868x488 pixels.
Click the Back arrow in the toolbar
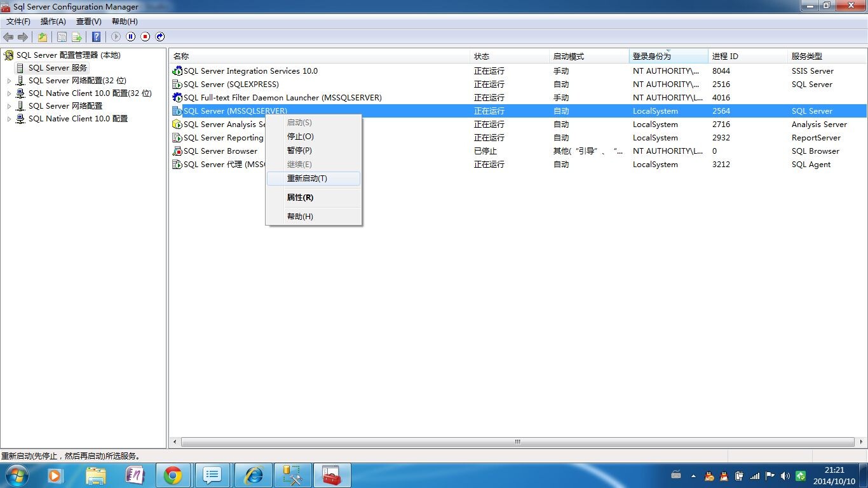[8, 37]
